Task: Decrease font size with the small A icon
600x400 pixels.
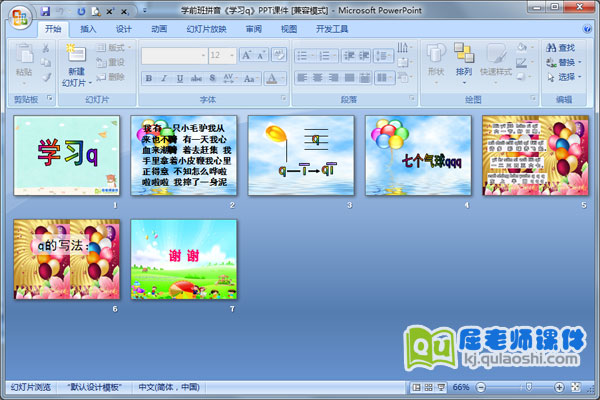Action: point(261,56)
